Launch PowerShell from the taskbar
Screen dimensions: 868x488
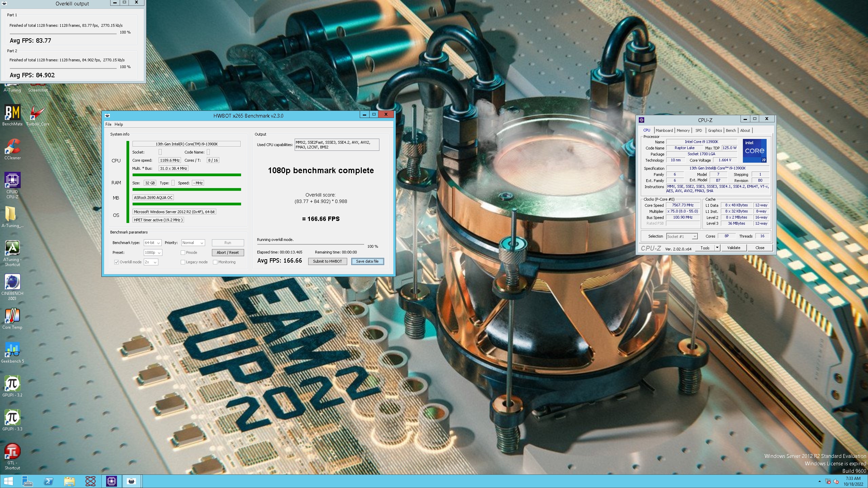[x=48, y=481]
